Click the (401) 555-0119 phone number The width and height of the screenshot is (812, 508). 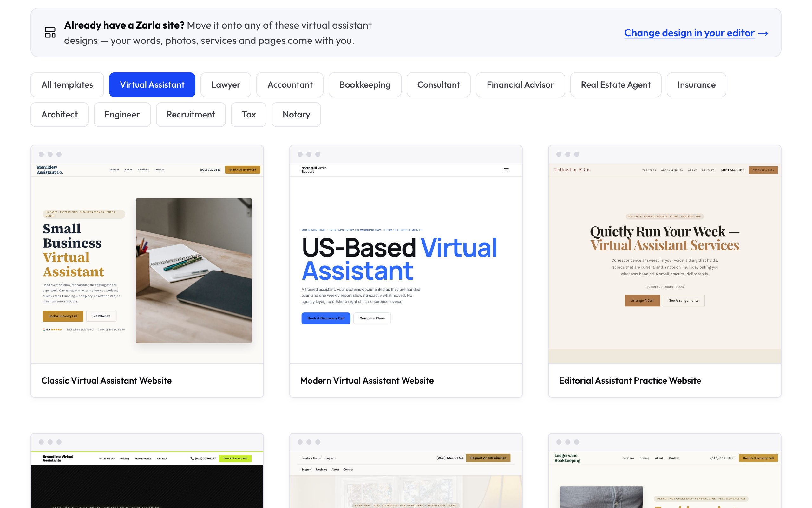point(732,170)
